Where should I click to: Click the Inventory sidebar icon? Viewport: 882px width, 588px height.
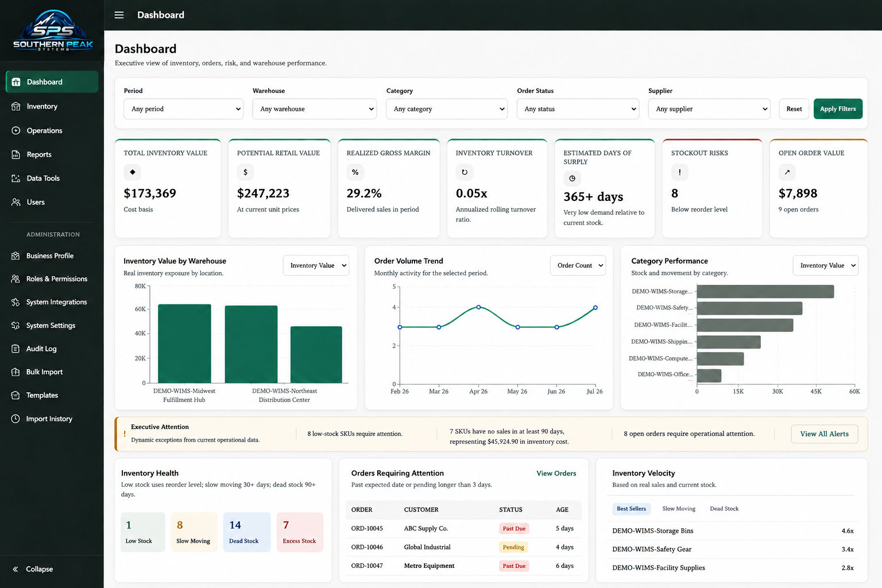[x=16, y=106]
